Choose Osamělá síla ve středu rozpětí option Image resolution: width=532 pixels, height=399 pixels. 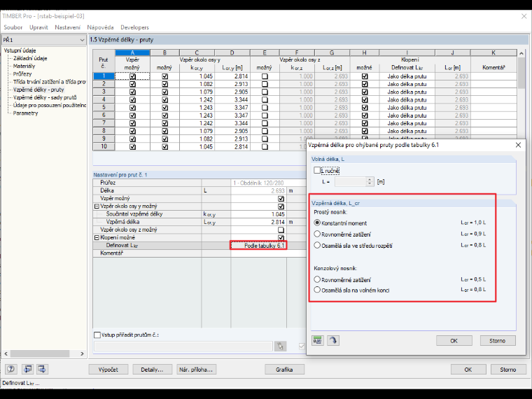[x=317, y=245]
